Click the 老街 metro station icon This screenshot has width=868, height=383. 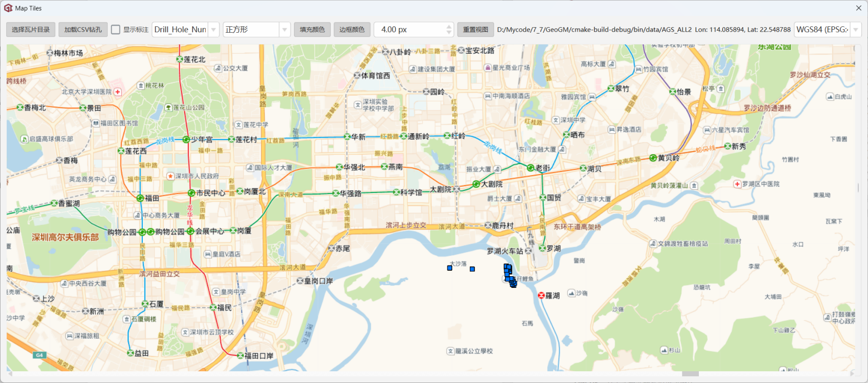pos(530,168)
